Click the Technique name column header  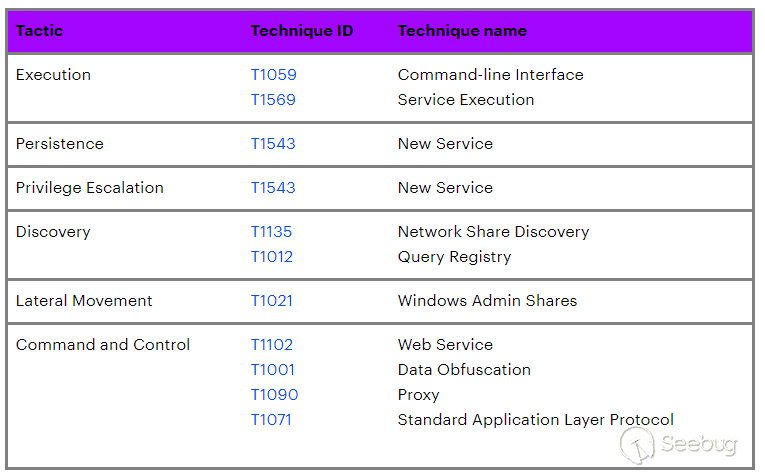(x=462, y=31)
